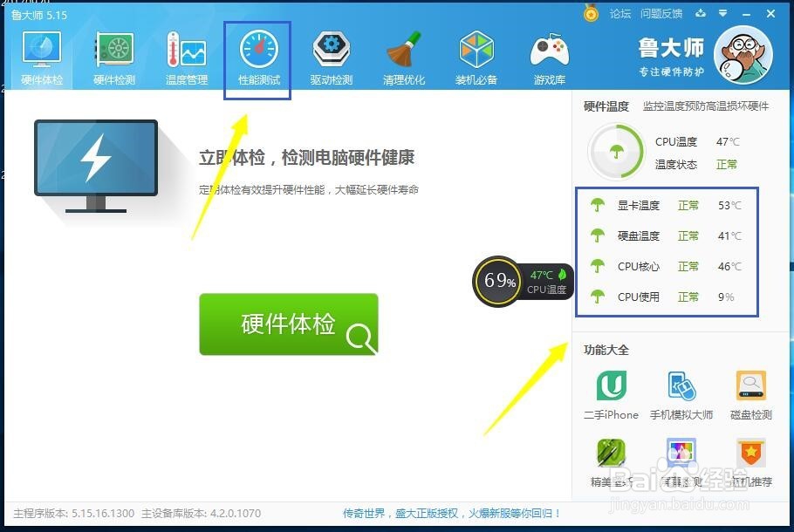Screen dimensions: 794x532
Task: Click the CPU使用 umbrella icon
Action: [598, 297]
